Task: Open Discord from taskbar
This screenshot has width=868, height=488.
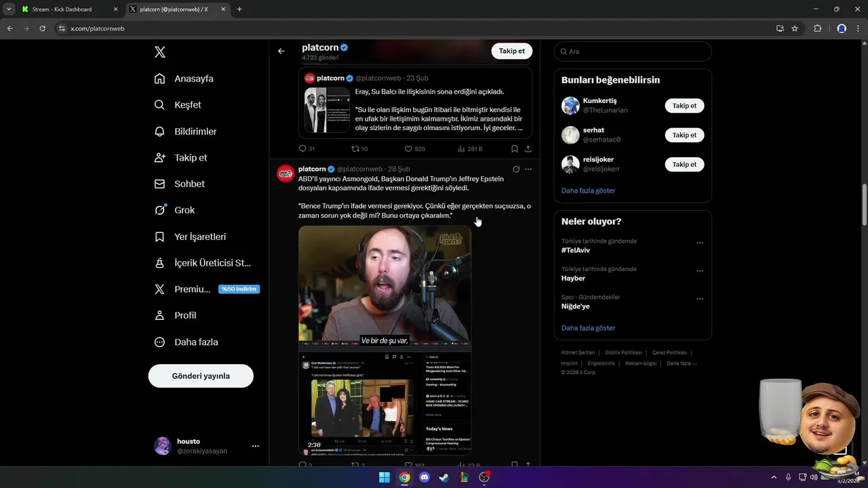Action: 425,477
